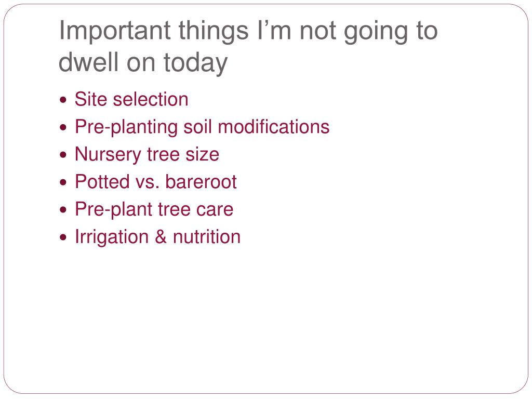Click the bullet dot before 'Nursery tree size'
Image resolution: width=532 pixels, height=399 pixels.
point(63,155)
